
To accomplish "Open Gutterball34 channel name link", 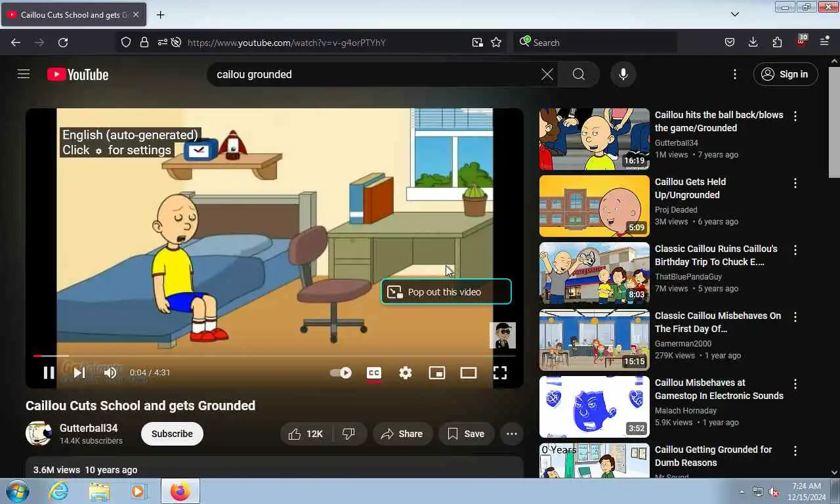I will [89, 428].
